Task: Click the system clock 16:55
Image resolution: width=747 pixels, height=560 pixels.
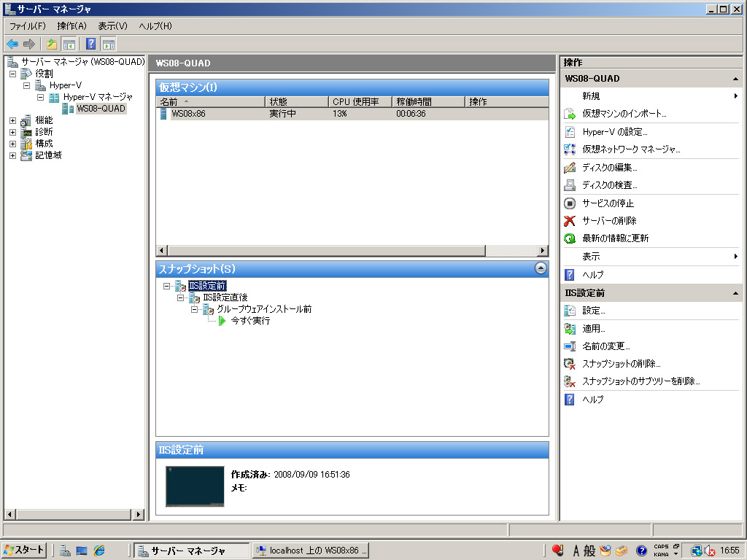Action: [729, 551]
